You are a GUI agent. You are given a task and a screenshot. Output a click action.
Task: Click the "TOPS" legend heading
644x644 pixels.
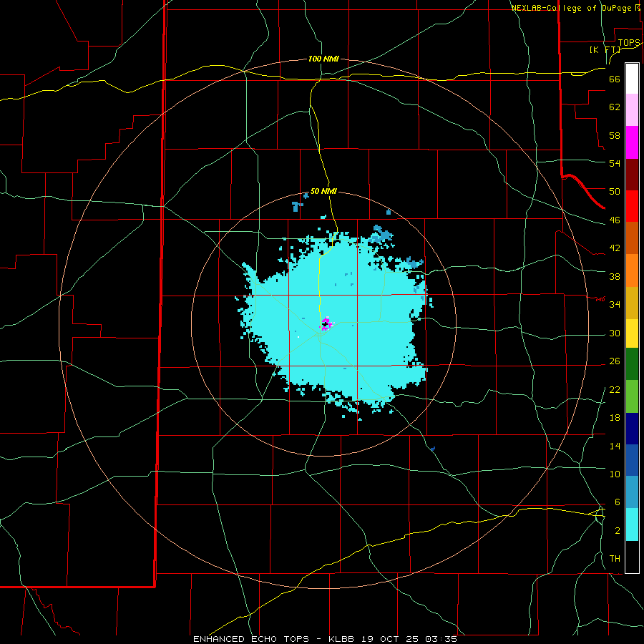pyautogui.click(x=629, y=42)
